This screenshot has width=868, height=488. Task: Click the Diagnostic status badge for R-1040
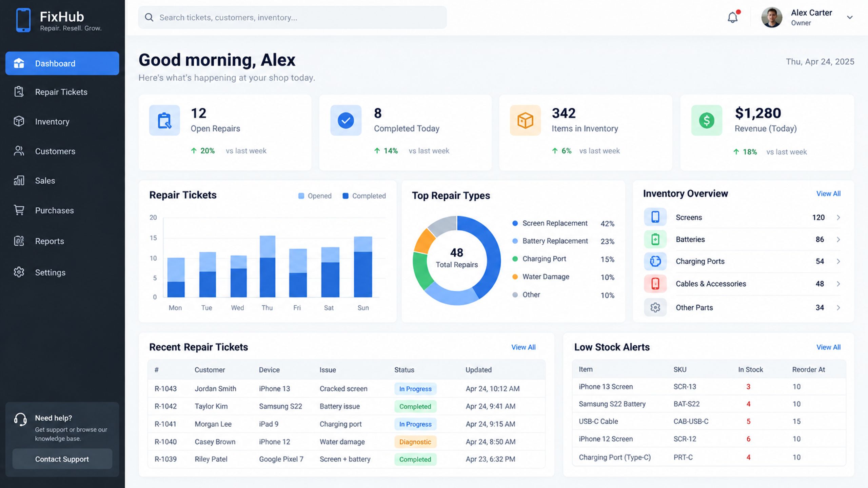pyautogui.click(x=415, y=442)
